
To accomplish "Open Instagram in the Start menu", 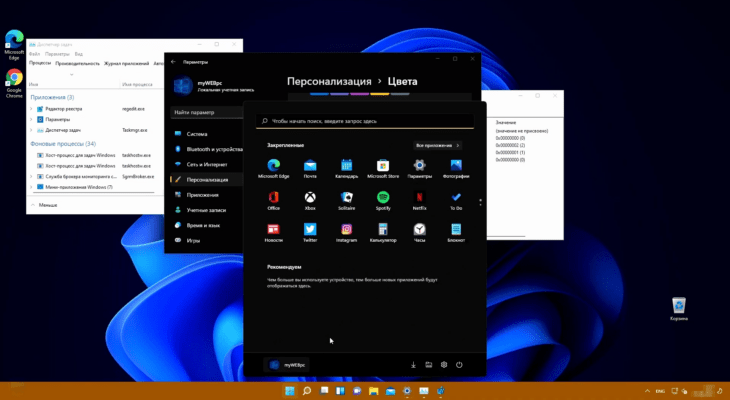I will [346, 232].
